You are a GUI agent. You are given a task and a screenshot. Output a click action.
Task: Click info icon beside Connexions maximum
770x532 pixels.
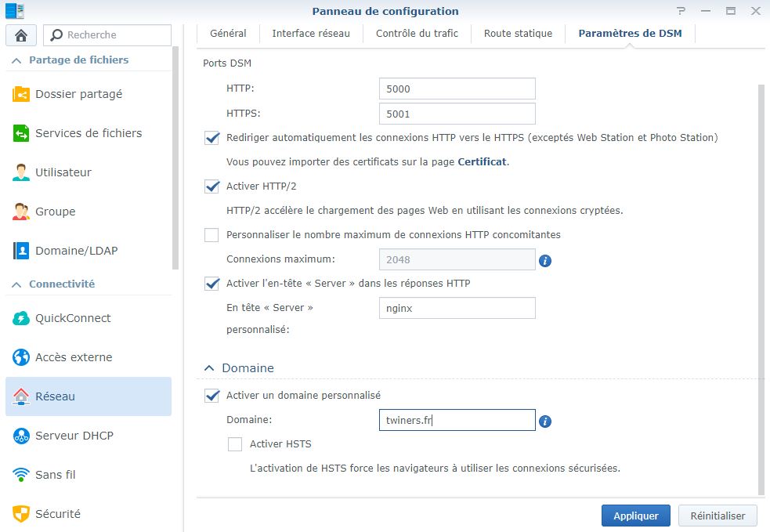(x=545, y=260)
